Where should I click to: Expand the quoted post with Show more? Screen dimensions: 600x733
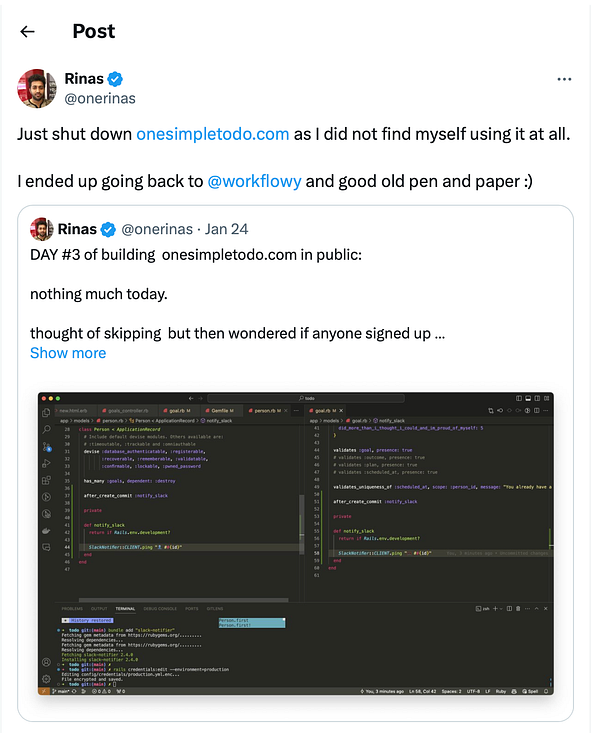coord(68,353)
